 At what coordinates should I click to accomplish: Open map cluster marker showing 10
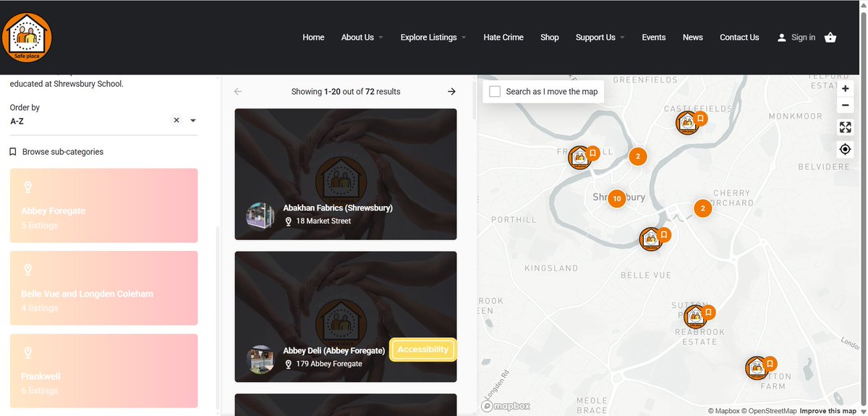616,198
